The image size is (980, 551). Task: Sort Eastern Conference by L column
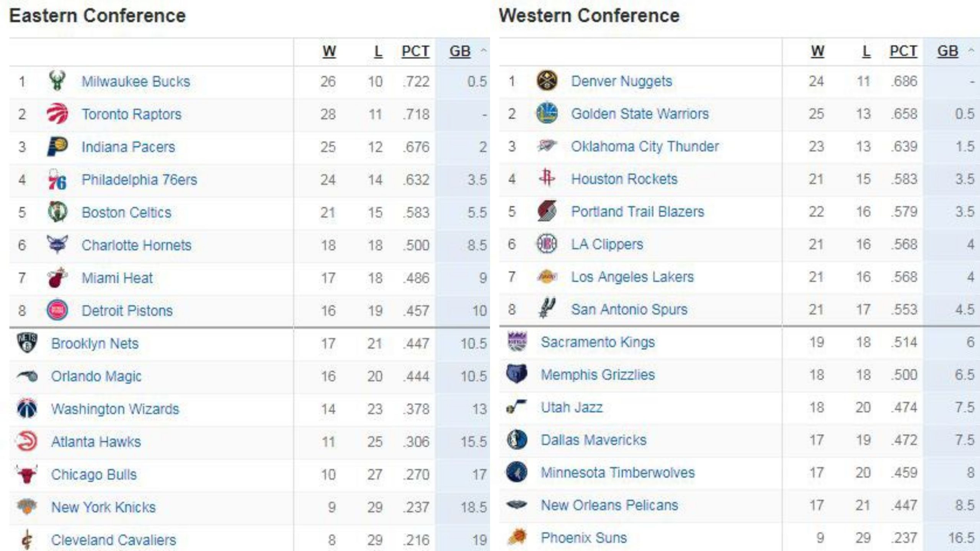[378, 51]
